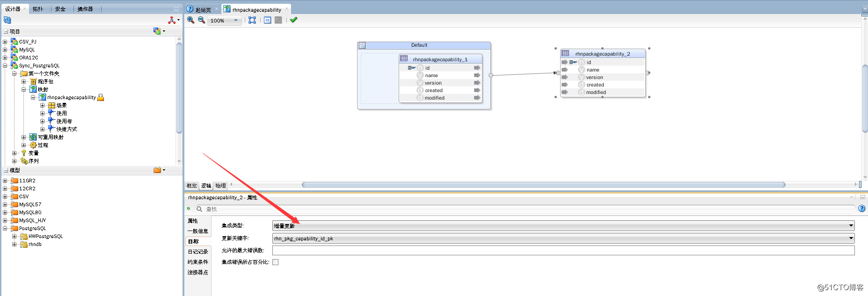Image resolution: width=868 pixels, height=296 pixels.
Task: Zoom in on the mapping diagram
Action: pyautogui.click(x=191, y=20)
